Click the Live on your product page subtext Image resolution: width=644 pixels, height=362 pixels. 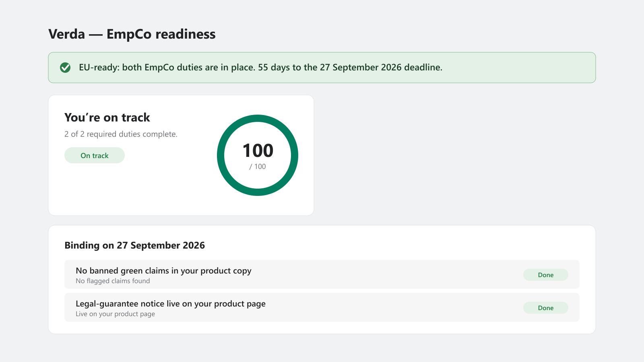coord(115,314)
